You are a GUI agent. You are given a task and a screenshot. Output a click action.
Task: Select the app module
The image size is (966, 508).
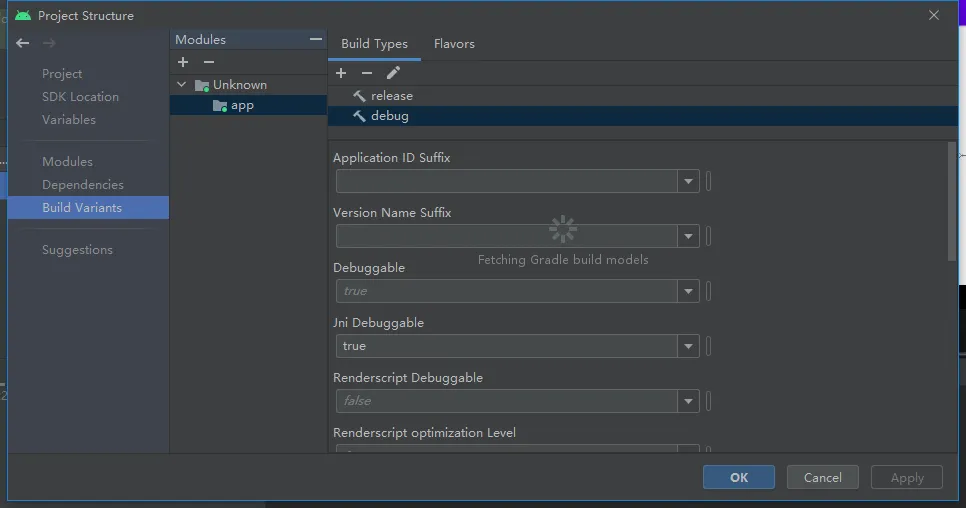[242, 105]
